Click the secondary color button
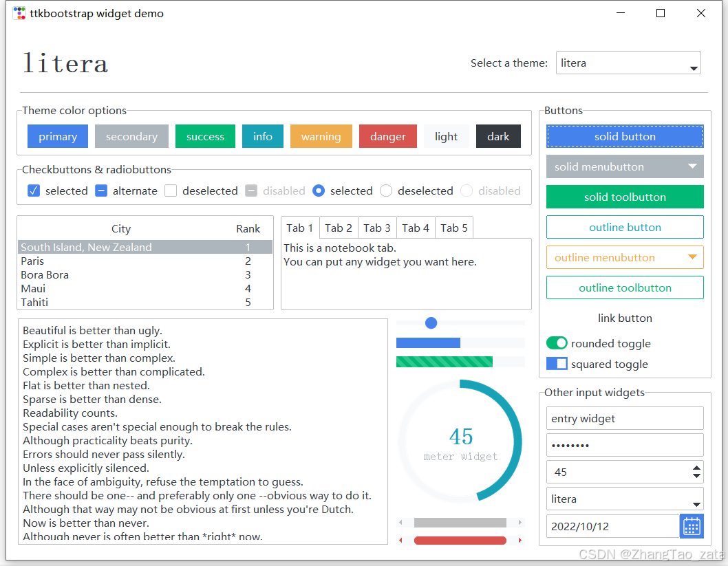 [132, 136]
